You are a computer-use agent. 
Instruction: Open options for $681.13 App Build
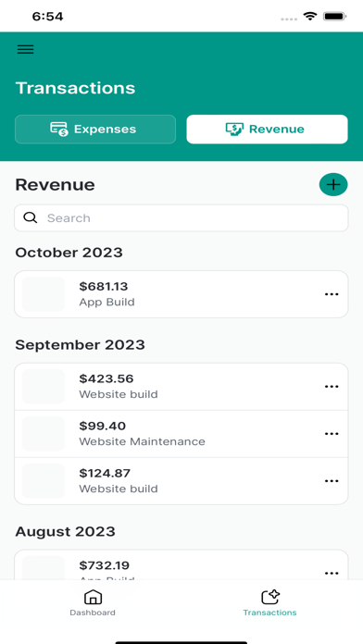[332, 294]
